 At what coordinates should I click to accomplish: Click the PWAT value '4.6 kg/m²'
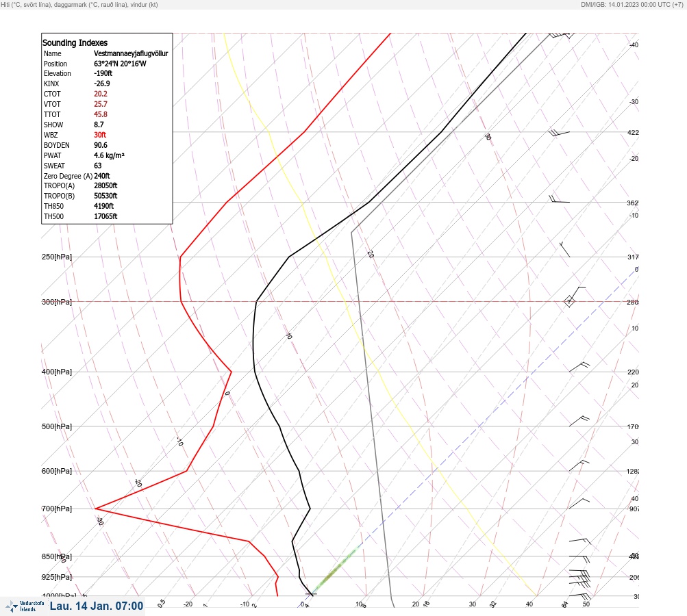[x=109, y=155]
